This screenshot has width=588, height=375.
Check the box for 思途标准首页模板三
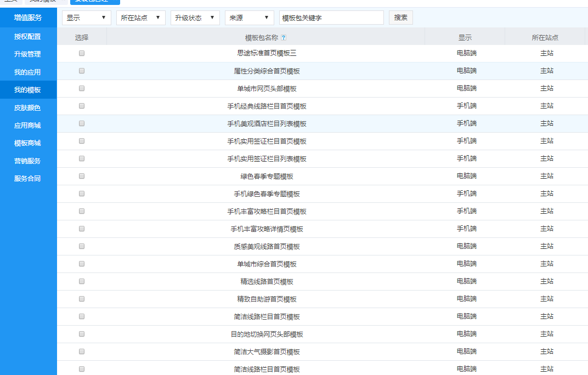pyautogui.click(x=82, y=53)
